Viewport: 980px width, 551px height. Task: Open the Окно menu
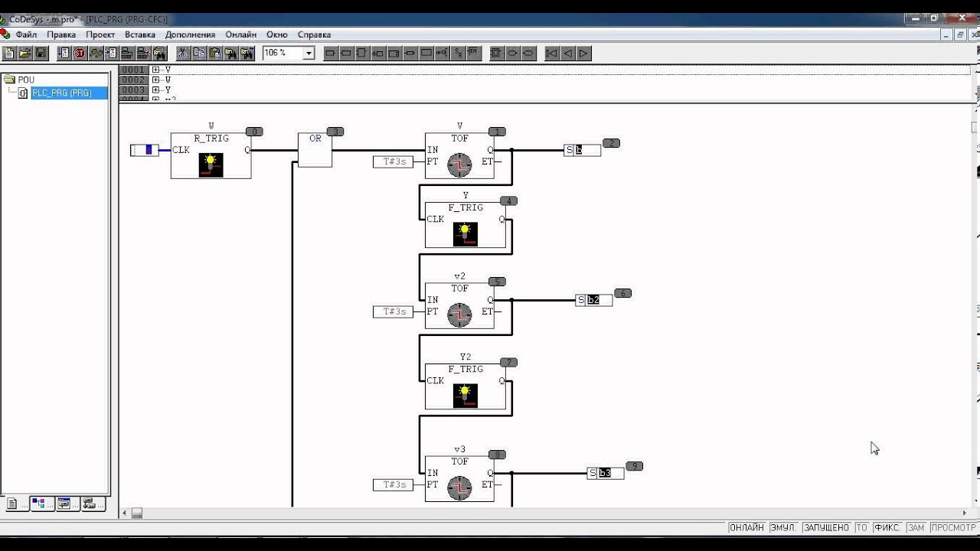[277, 34]
